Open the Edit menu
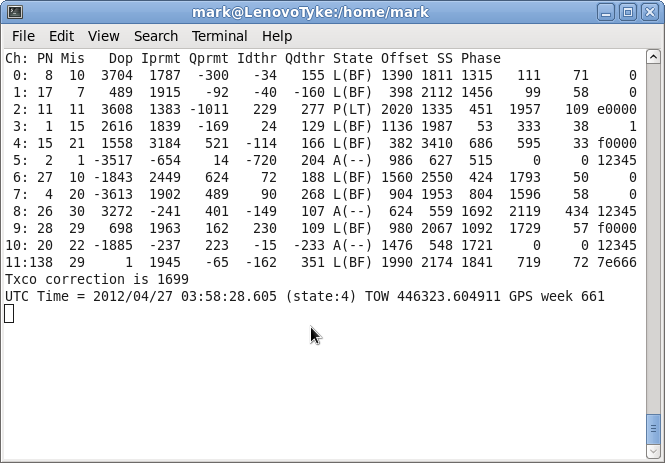 [61, 36]
